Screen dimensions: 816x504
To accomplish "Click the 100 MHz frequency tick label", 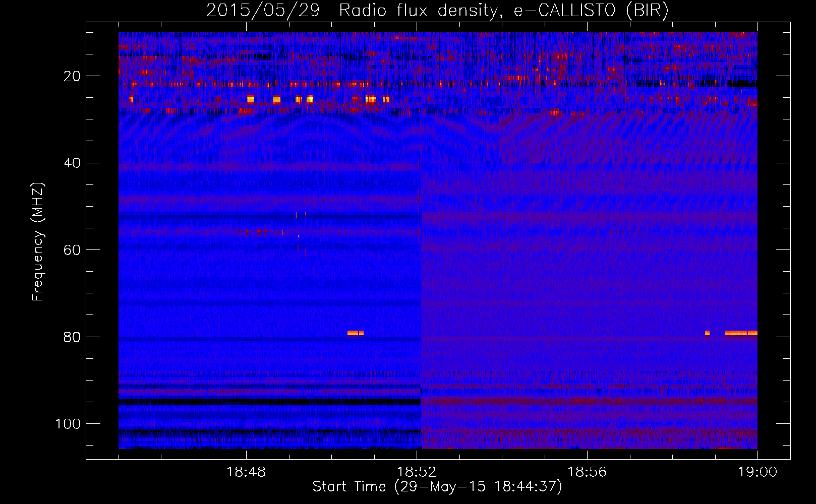I will click(68, 424).
